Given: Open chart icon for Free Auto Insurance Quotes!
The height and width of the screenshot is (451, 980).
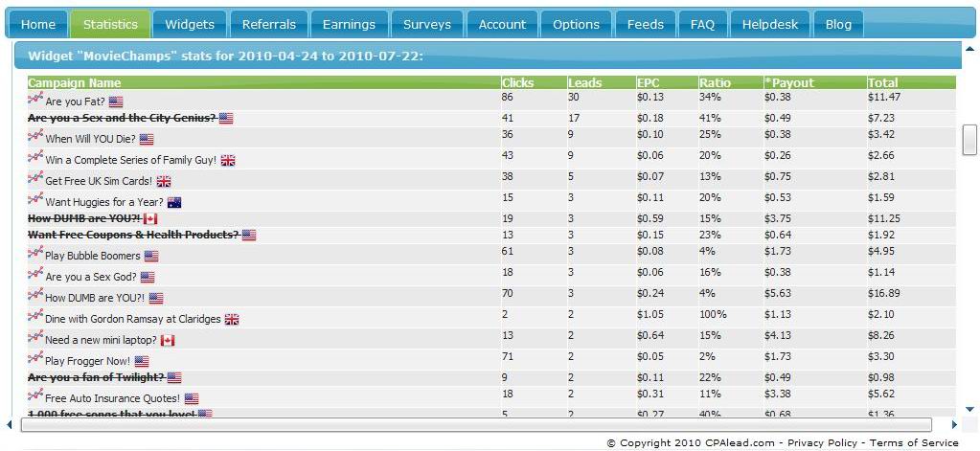Looking at the screenshot, I should [x=35, y=395].
